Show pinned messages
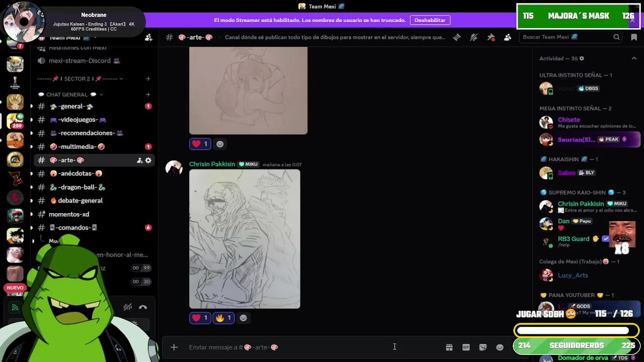The height and width of the screenshot is (362, 644). click(x=491, y=37)
